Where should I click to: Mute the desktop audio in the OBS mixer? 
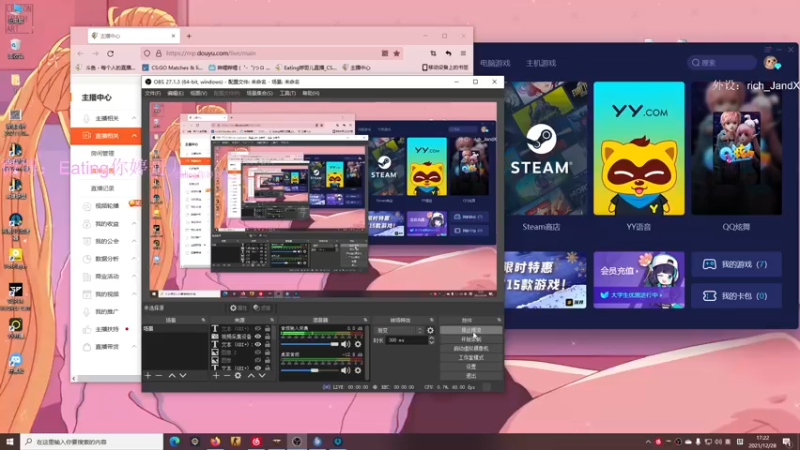tap(346, 370)
